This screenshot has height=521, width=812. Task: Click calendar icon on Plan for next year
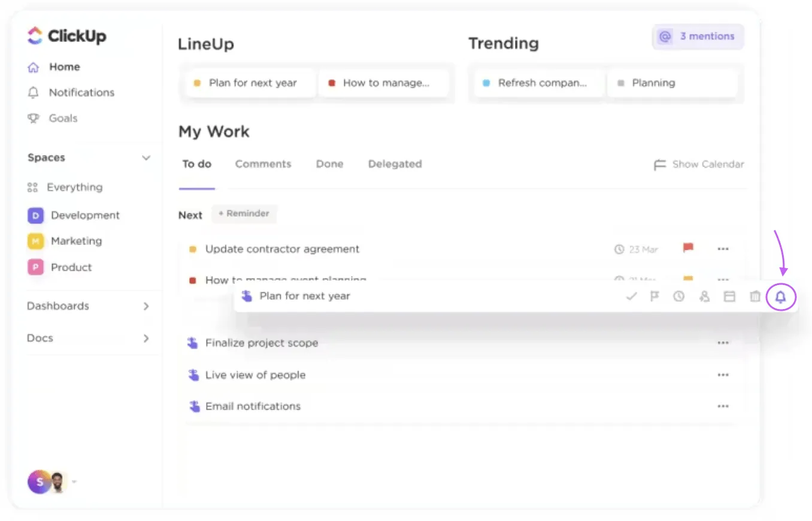click(729, 296)
